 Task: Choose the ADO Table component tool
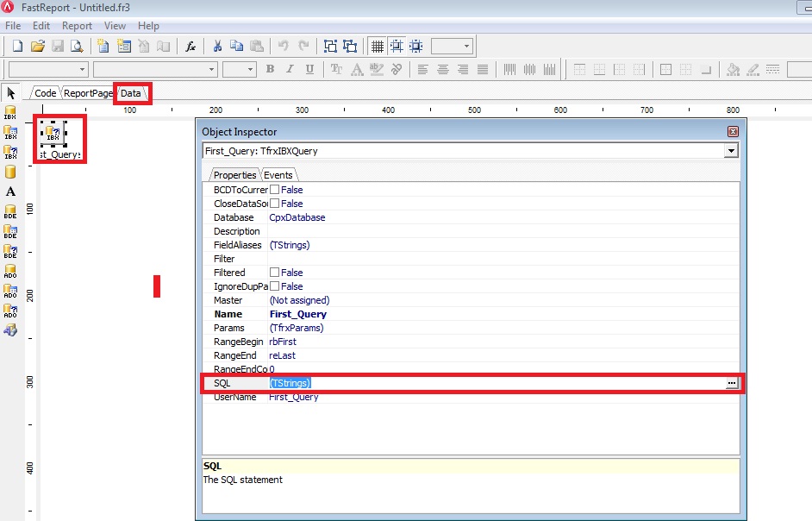(x=10, y=291)
